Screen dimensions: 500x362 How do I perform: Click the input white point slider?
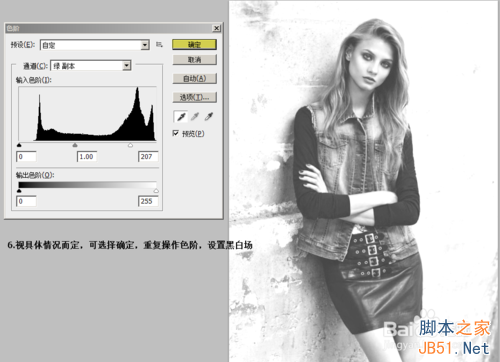[x=130, y=145]
